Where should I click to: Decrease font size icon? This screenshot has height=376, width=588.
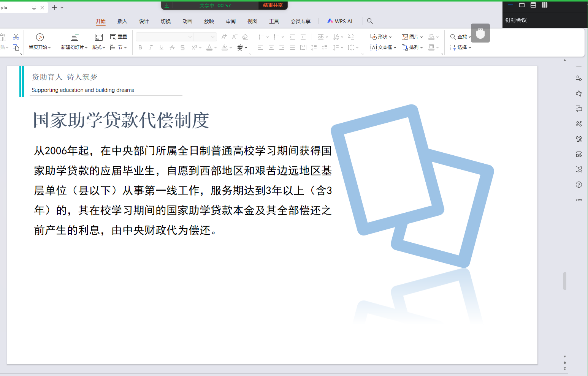(235, 37)
